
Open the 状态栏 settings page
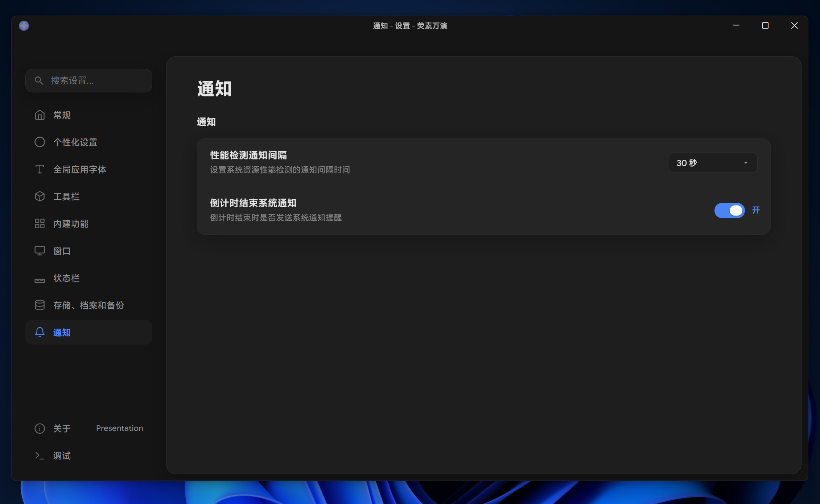pyautogui.click(x=89, y=278)
